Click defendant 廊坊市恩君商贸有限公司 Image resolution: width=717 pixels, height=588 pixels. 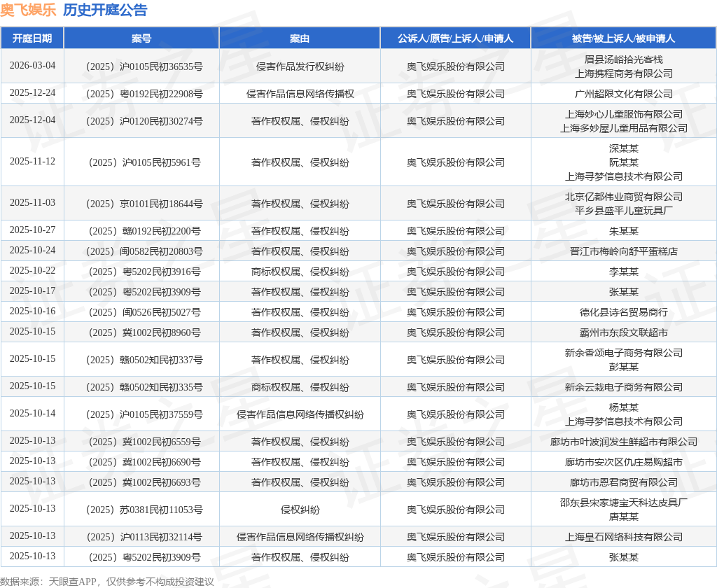[624, 482]
